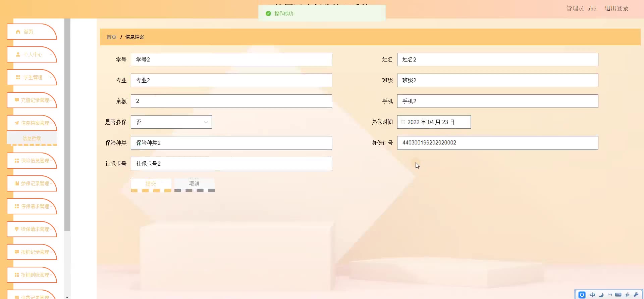Click the blue Q input method logo
Image resolution: width=644 pixels, height=299 pixels.
[x=582, y=295]
